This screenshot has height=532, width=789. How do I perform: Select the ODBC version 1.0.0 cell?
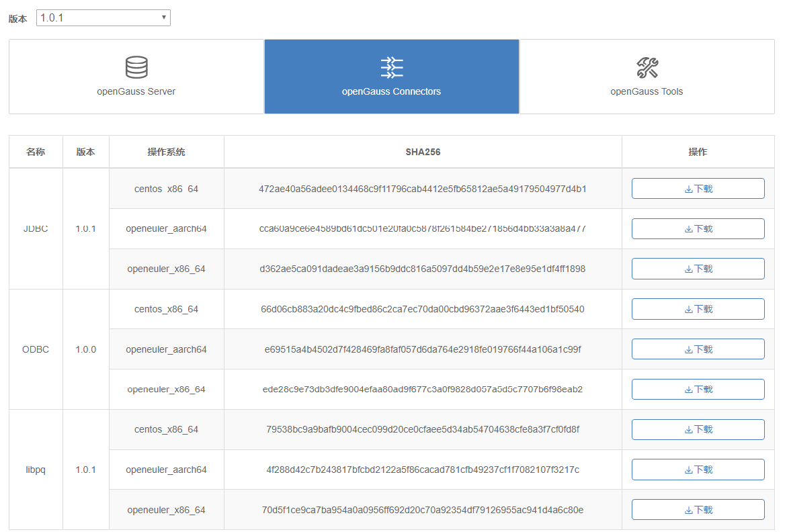pyautogui.click(x=86, y=349)
